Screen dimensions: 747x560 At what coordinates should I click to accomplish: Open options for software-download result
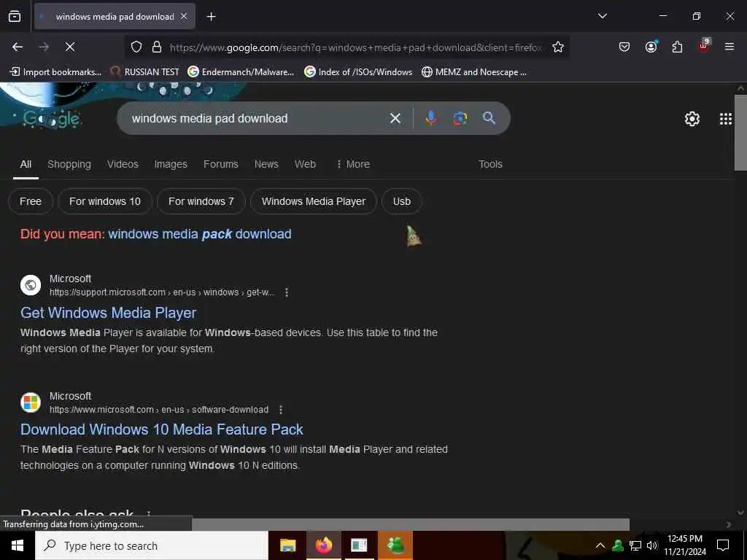click(281, 410)
